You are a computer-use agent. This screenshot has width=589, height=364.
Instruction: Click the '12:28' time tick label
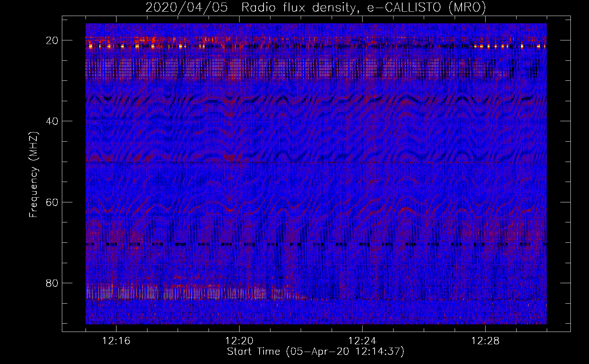(485, 341)
